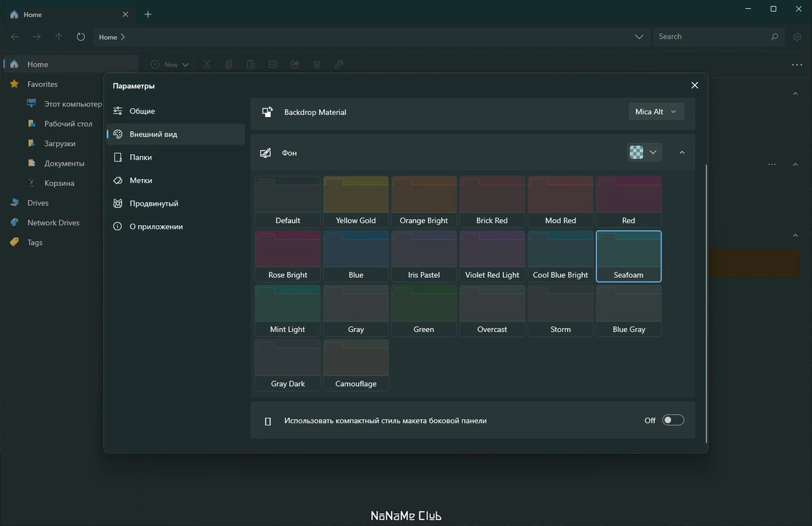This screenshot has width=812, height=526.
Task: Close the Параметры dialog
Action: [x=694, y=85]
